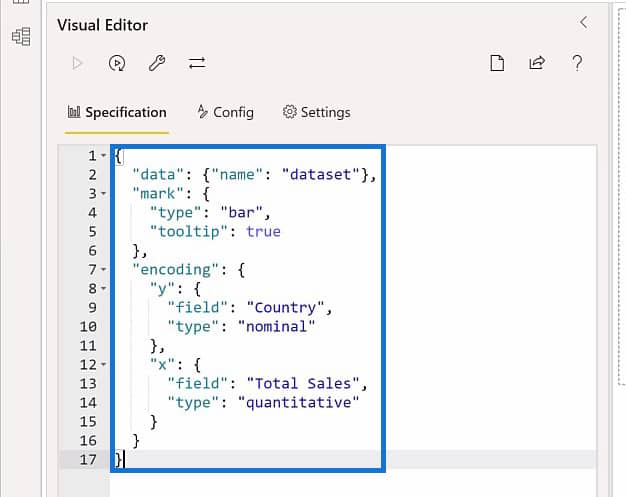Click the Apply changes play icon

pyautogui.click(x=77, y=63)
